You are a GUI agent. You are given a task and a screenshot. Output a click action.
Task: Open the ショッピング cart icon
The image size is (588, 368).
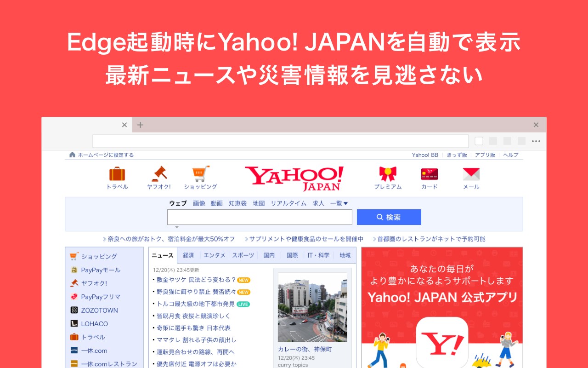201,174
